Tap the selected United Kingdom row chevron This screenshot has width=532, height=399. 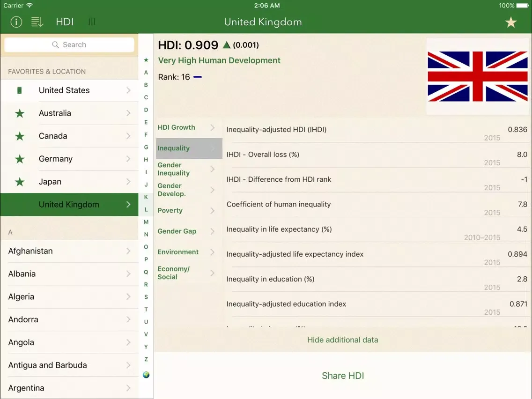click(x=128, y=204)
